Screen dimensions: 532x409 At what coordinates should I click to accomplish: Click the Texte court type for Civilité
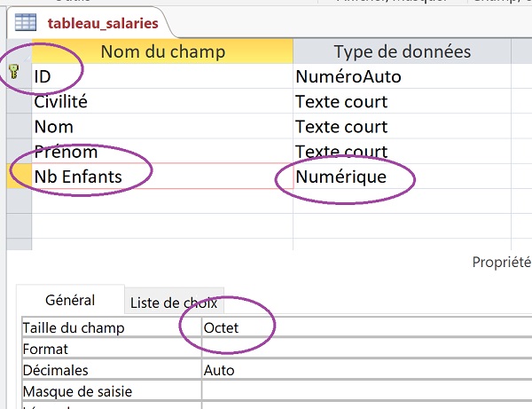point(402,101)
